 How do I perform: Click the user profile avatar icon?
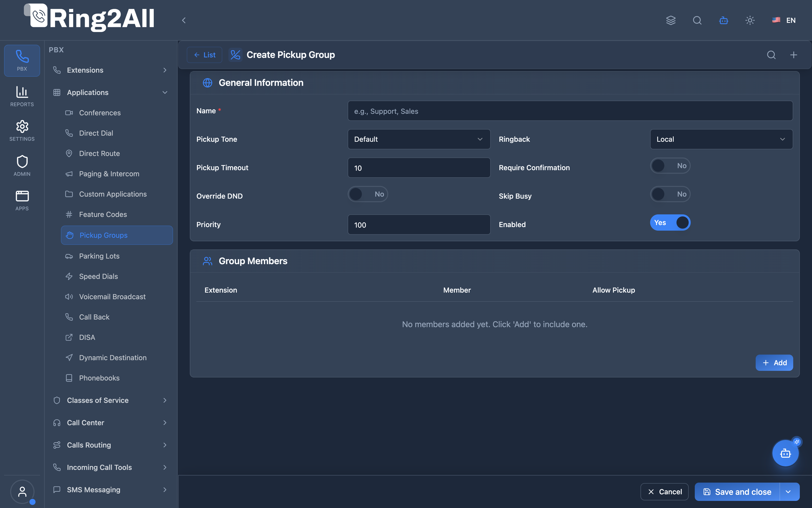[x=22, y=491]
